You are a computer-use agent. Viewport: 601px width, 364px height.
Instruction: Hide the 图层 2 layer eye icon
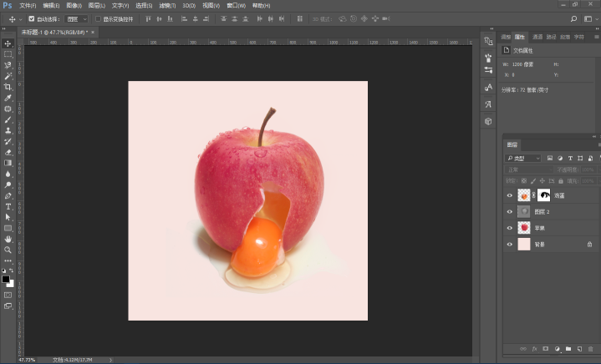(x=509, y=212)
